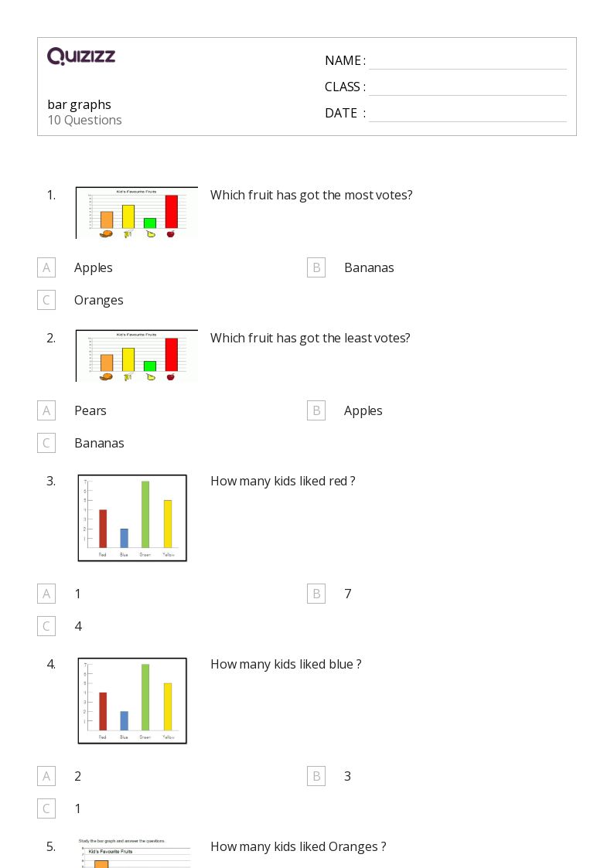The height and width of the screenshot is (868, 614).
Task: Select option B Bananas in question 1
Action: 316,267
